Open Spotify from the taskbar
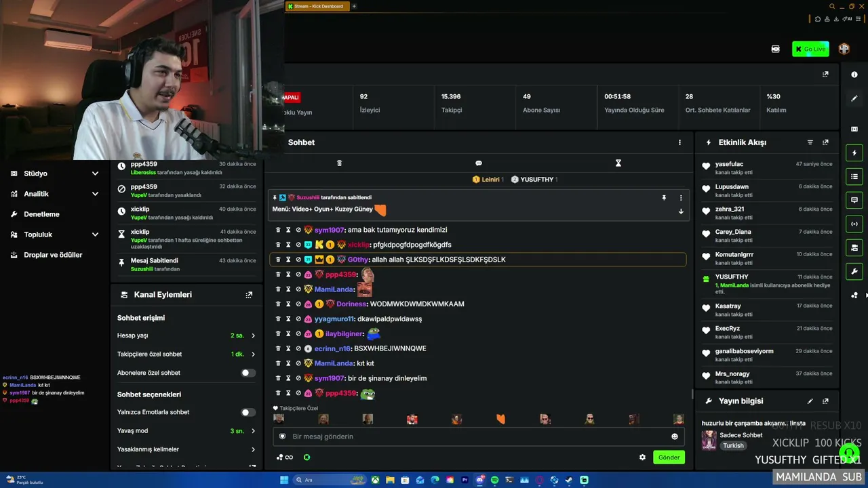This screenshot has height=488, width=868. click(x=494, y=480)
